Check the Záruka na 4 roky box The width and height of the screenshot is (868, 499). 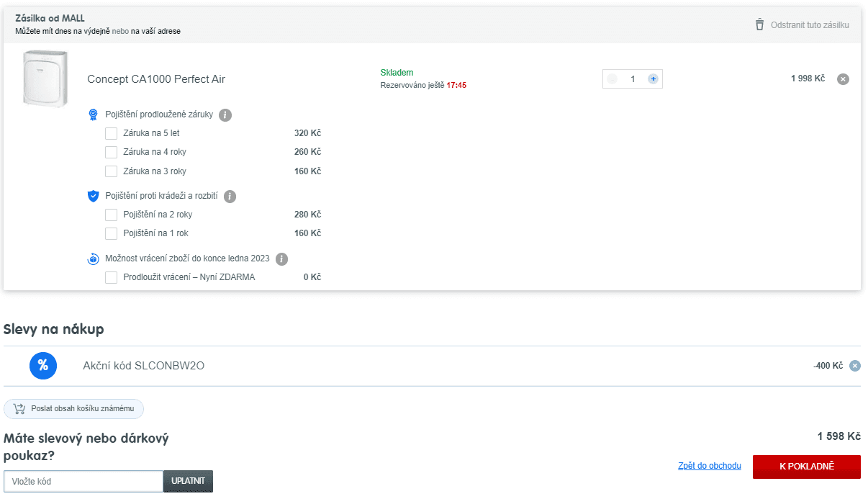[x=111, y=152]
